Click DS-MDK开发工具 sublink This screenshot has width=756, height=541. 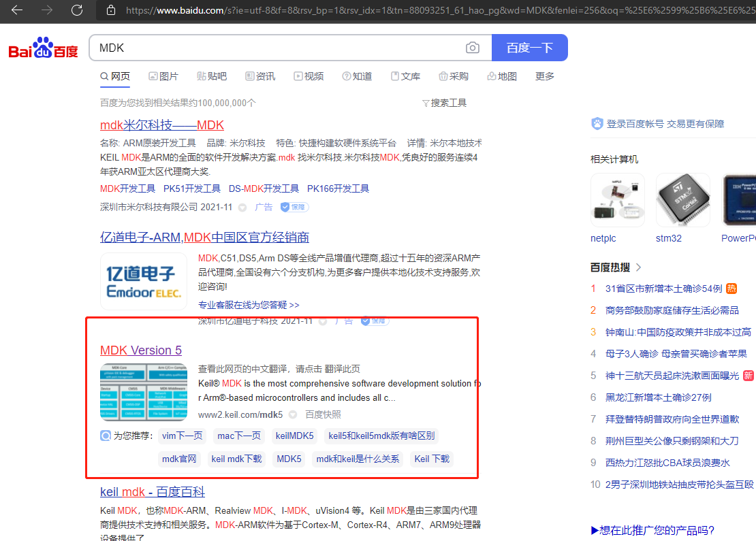tap(264, 188)
